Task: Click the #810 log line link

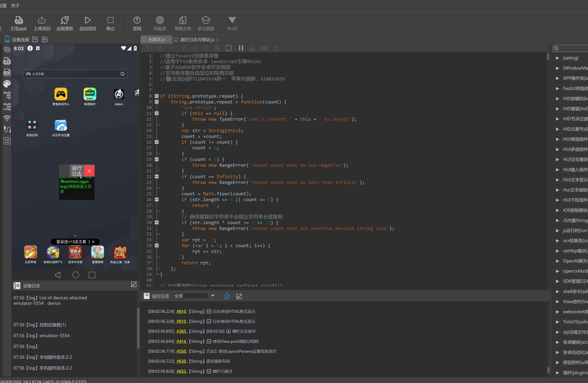Action: point(181,311)
